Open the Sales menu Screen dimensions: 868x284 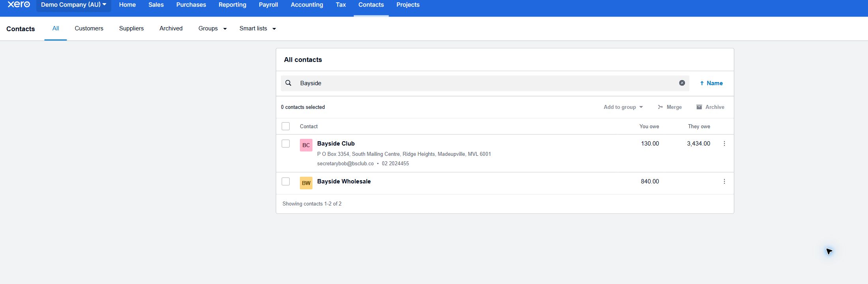pos(156,5)
